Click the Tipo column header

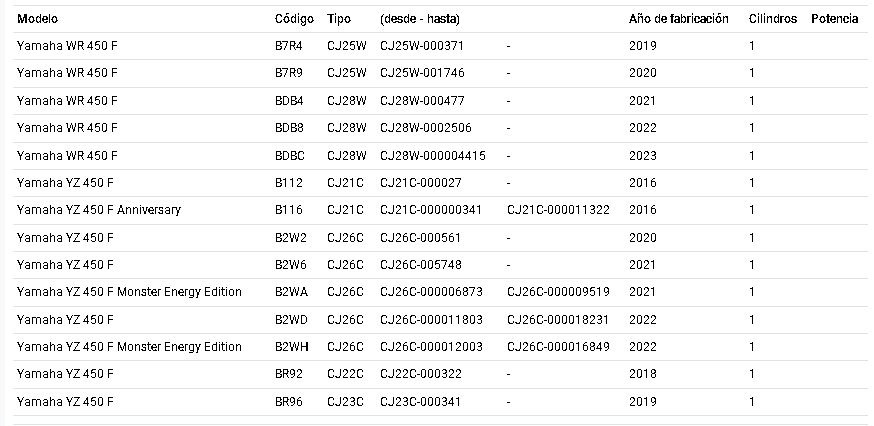pos(339,19)
